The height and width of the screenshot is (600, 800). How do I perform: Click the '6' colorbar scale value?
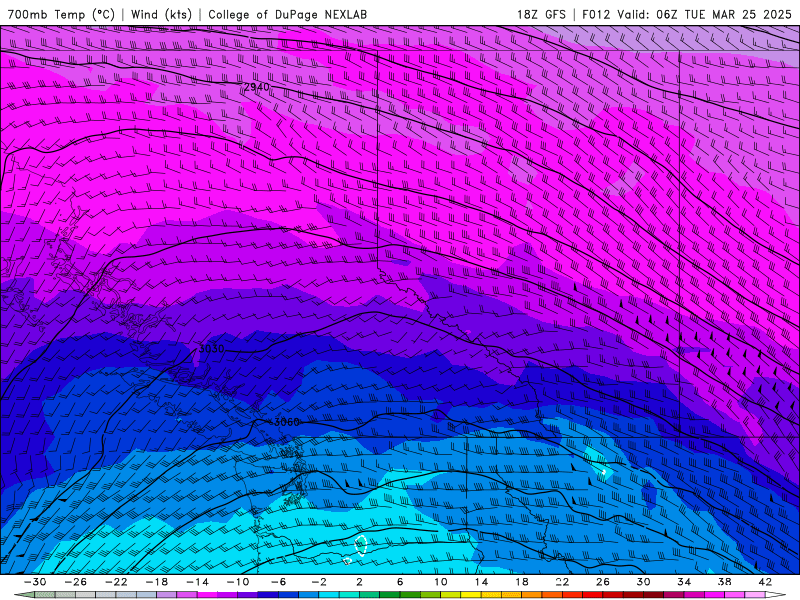tap(400, 582)
